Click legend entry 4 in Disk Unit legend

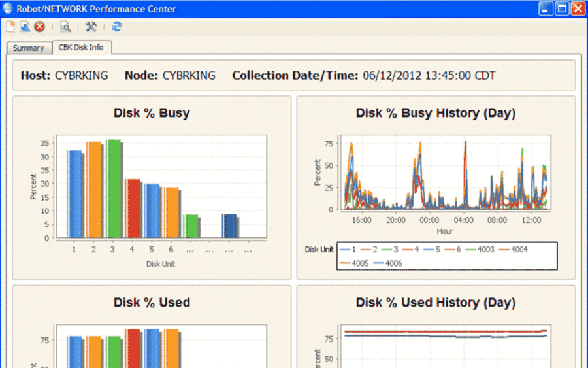(x=411, y=250)
